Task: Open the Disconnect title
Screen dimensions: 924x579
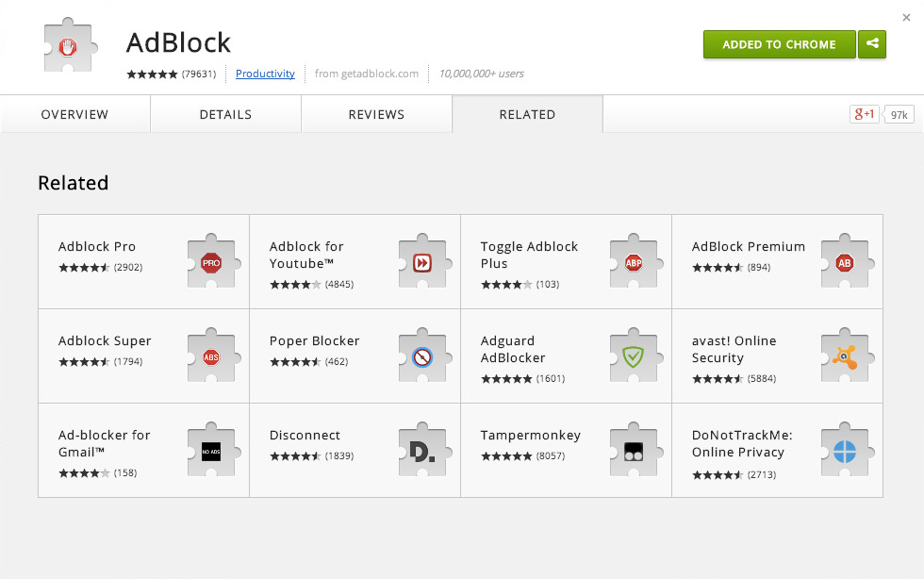Action: tap(305, 435)
